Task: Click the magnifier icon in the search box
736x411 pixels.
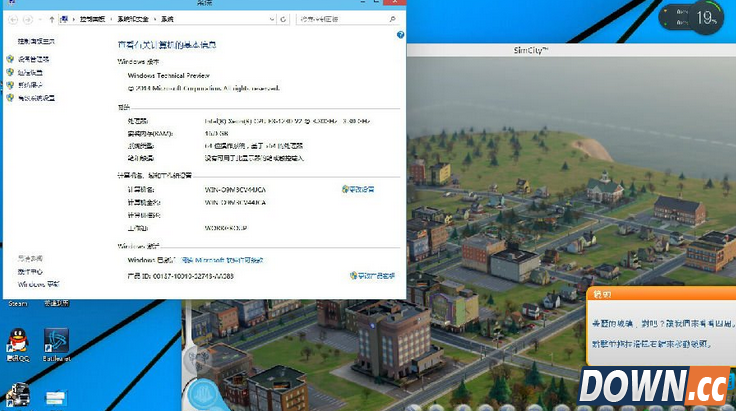Action: pyautogui.click(x=392, y=19)
